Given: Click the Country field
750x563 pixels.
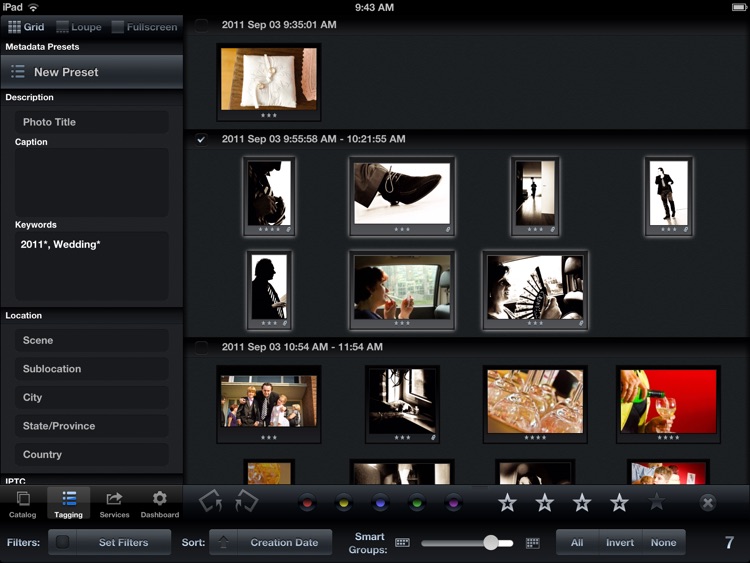Looking at the screenshot, I should [92, 454].
